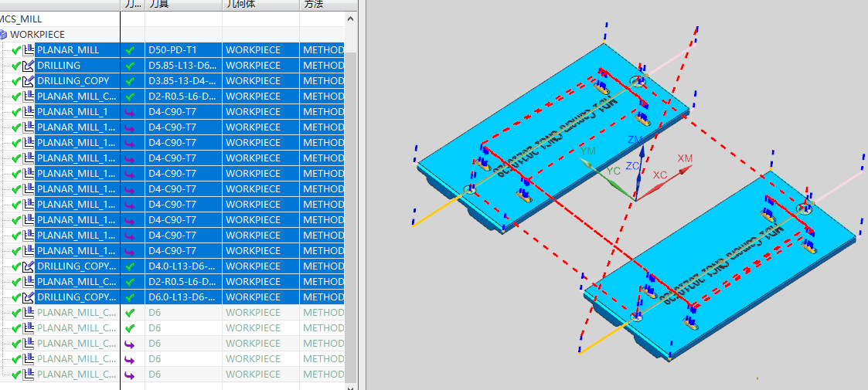Select the DRILLING operation
Screen dimensions: 868x390
click(59, 66)
